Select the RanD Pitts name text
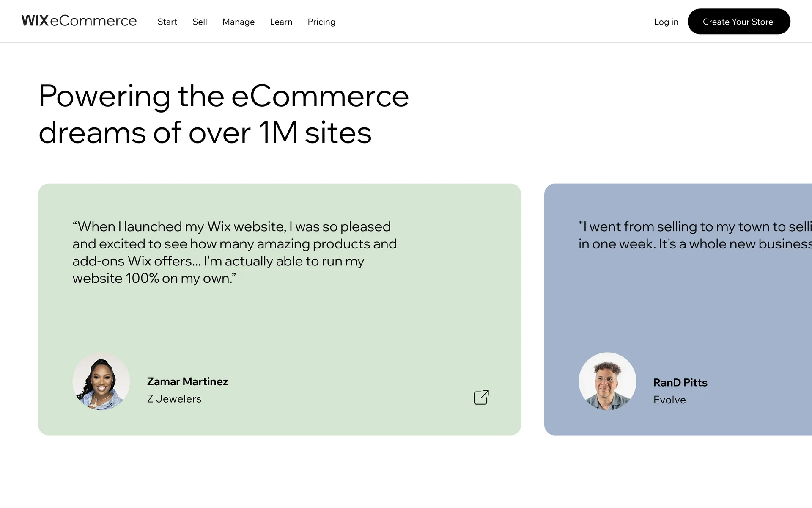The height and width of the screenshot is (508, 812). point(680,383)
